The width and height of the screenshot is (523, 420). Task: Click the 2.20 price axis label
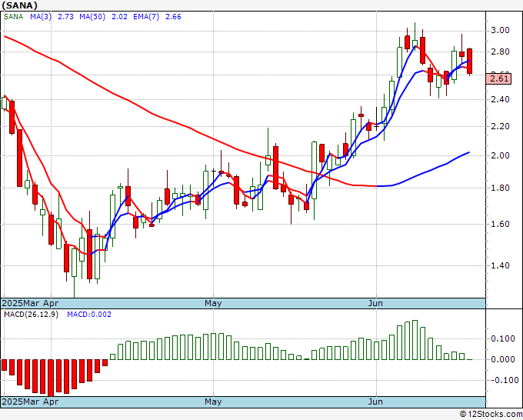pos(501,126)
